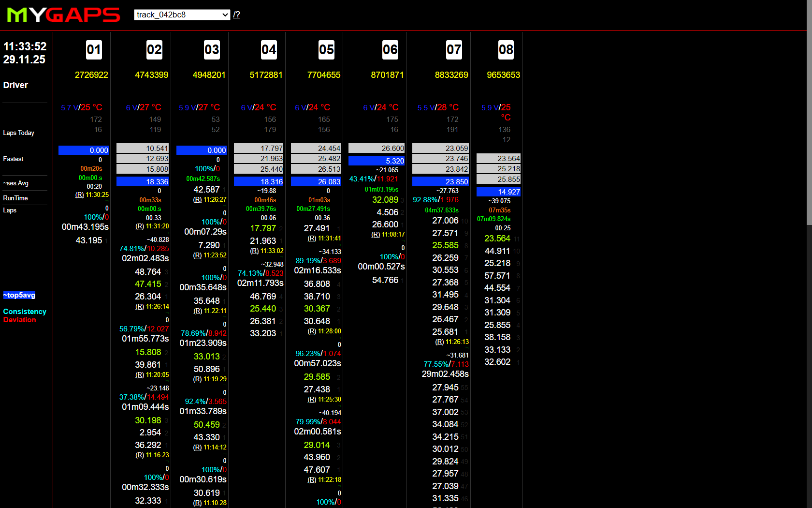Select lane 03 number badge

click(x=212, y=50)
